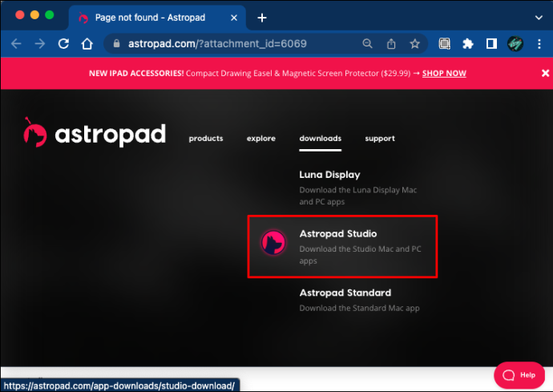The image size is (553, 392).
Task: Open the Help chat button
Action: [519, 375]
